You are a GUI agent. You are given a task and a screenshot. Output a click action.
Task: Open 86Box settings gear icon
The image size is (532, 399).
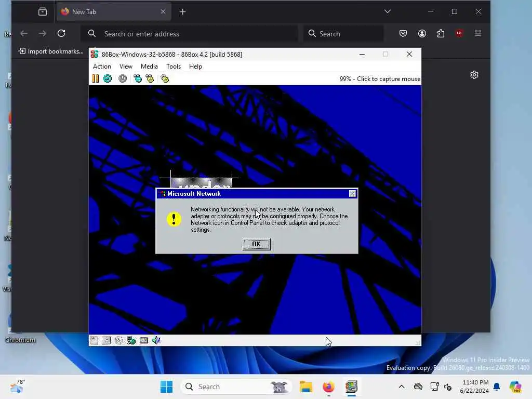coord(165,79)
